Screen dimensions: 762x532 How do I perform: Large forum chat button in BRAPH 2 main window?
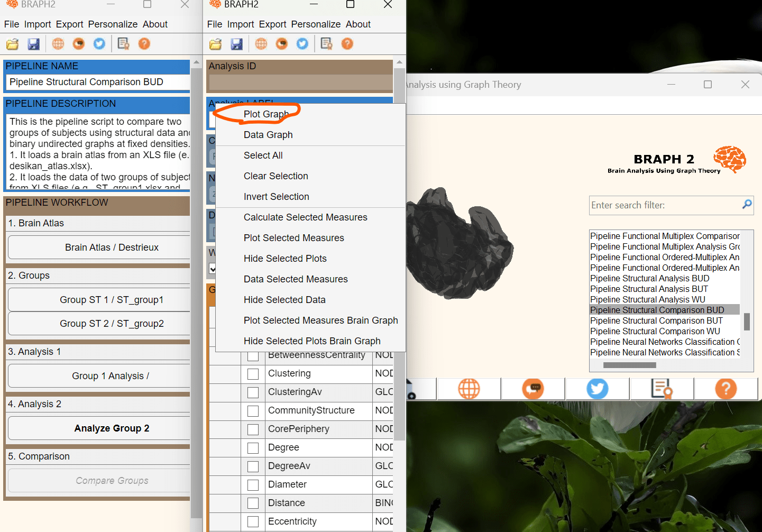pyautogui.click(x=533, y=389)
